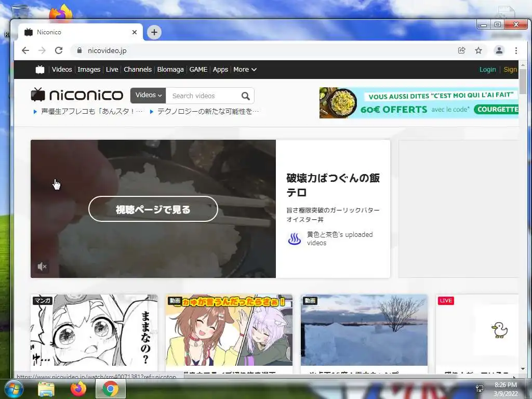Click the featured rice video preview
The width and height of the screenshot is (532, 399).
(153, 209)
